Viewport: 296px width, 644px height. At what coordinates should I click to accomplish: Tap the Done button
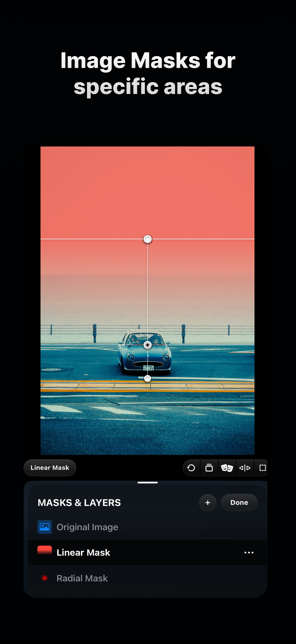pyautogui.click(x=239, y=503)
